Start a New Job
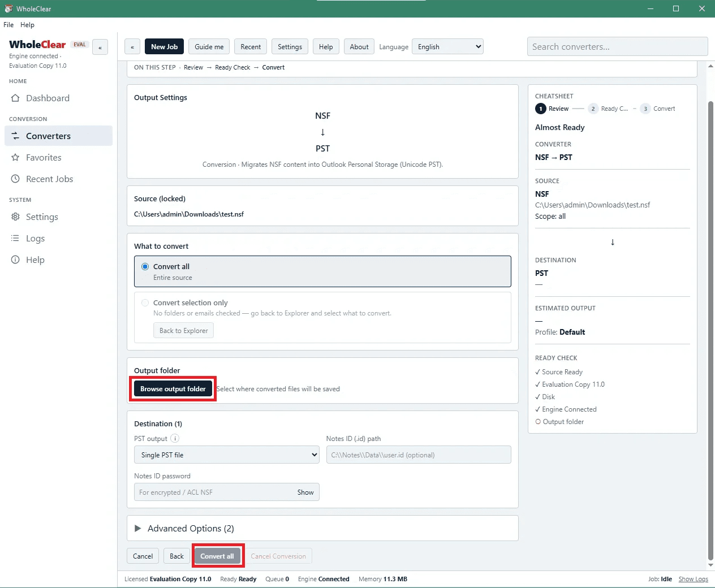 pyautogui.click(x=164, y=47)
